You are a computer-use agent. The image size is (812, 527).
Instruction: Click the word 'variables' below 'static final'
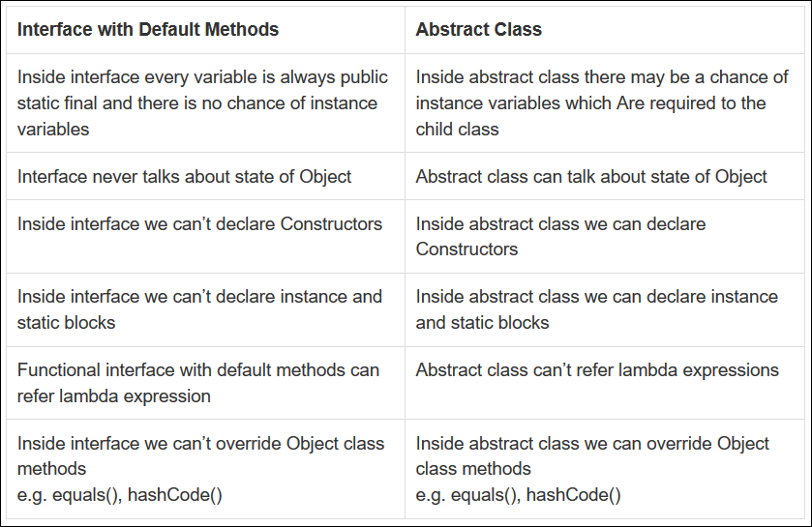point(53,130)
